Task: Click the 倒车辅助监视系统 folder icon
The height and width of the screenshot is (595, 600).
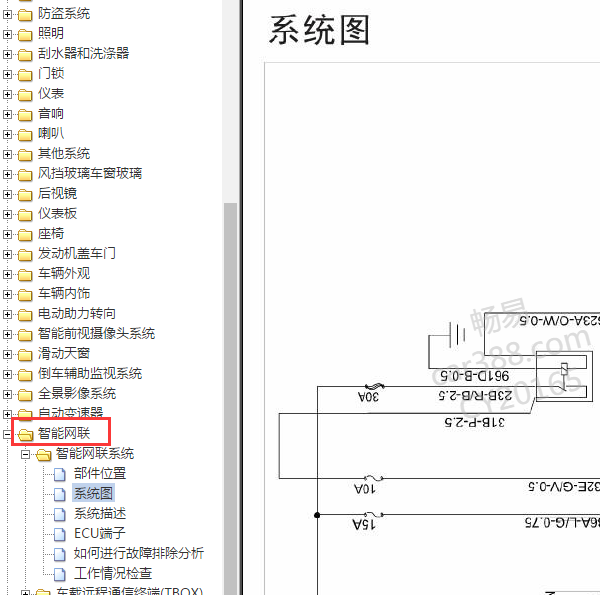Action: [x=25, y=375]
